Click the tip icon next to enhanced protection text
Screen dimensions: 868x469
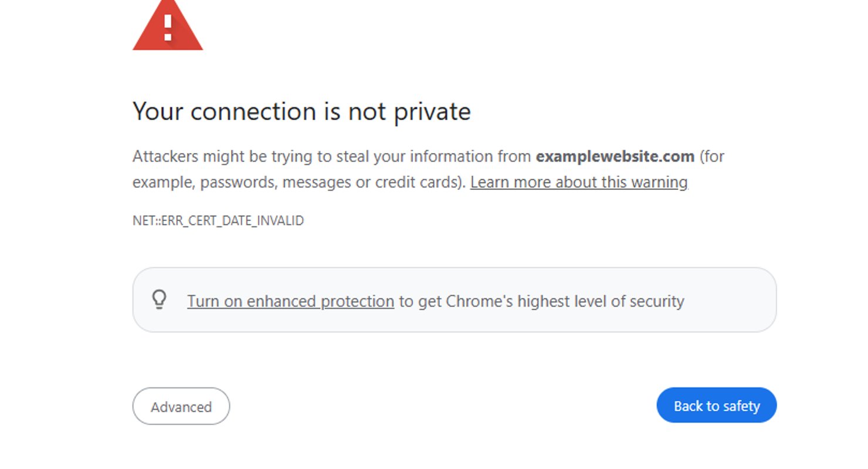(160, 301)
